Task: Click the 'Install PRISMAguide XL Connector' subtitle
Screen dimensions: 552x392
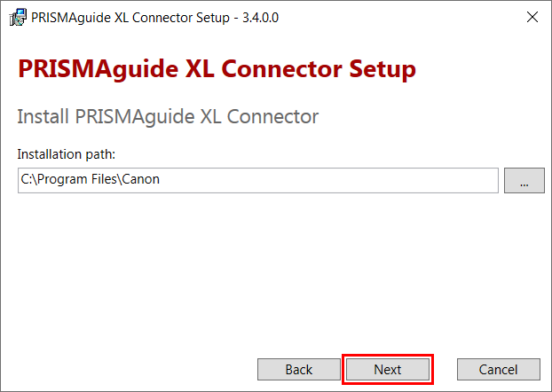Action: click(168, 117)
